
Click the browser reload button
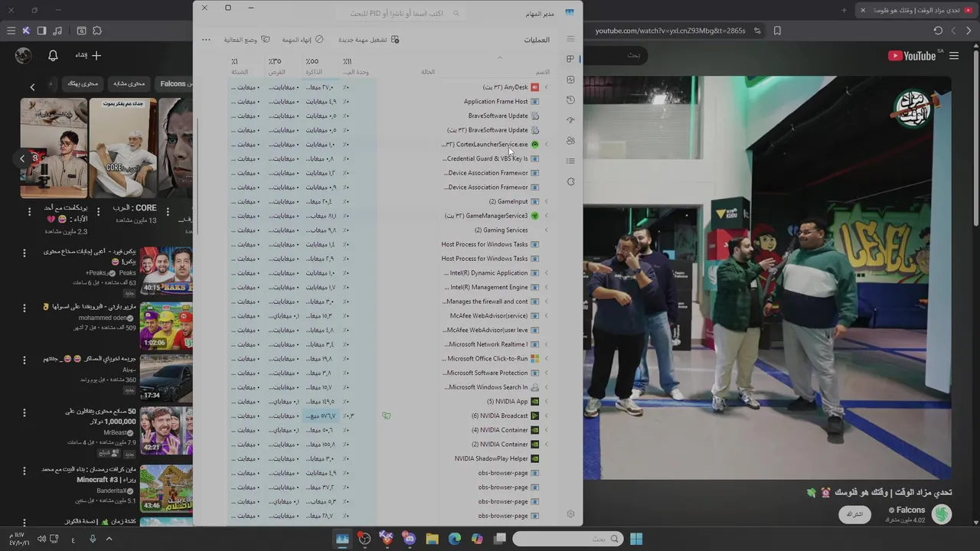click(938, 31)
